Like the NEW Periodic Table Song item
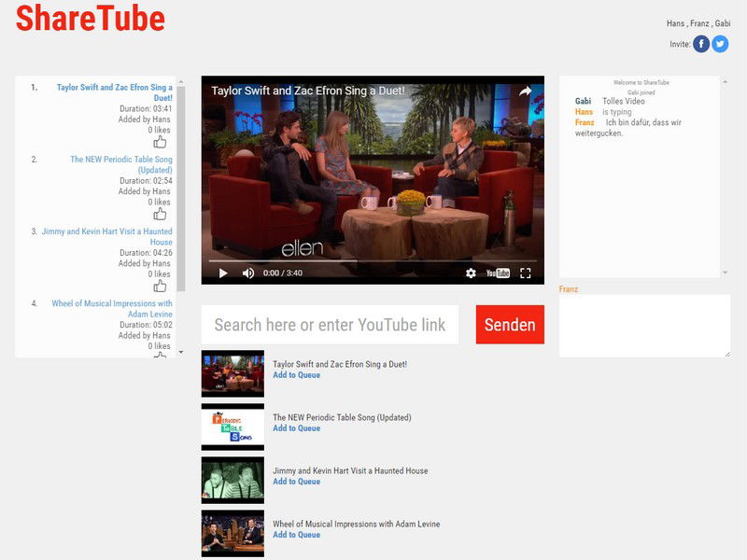Image resolution: width=747 pixels, height=560 pixels. [x=160, y=214]
